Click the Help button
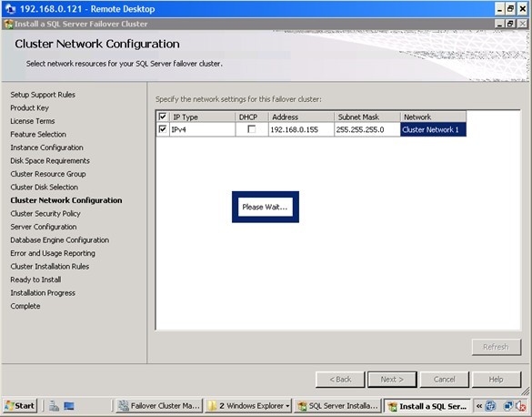Screen dimensions: 532x417 (496, 380)
